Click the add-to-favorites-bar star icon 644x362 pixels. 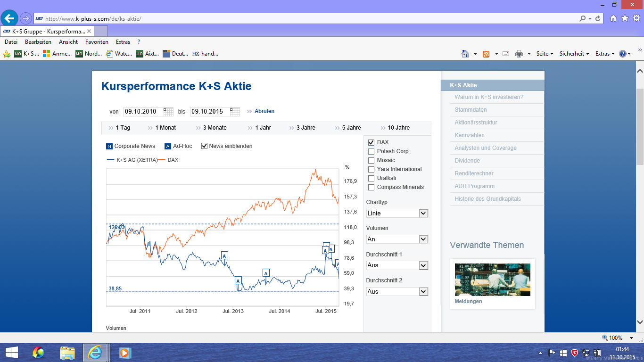point(7,54)
